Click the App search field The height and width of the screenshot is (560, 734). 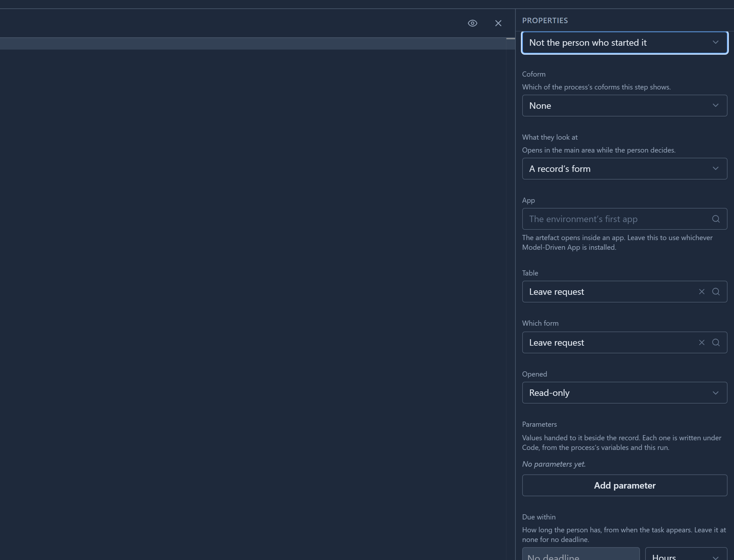624,219
